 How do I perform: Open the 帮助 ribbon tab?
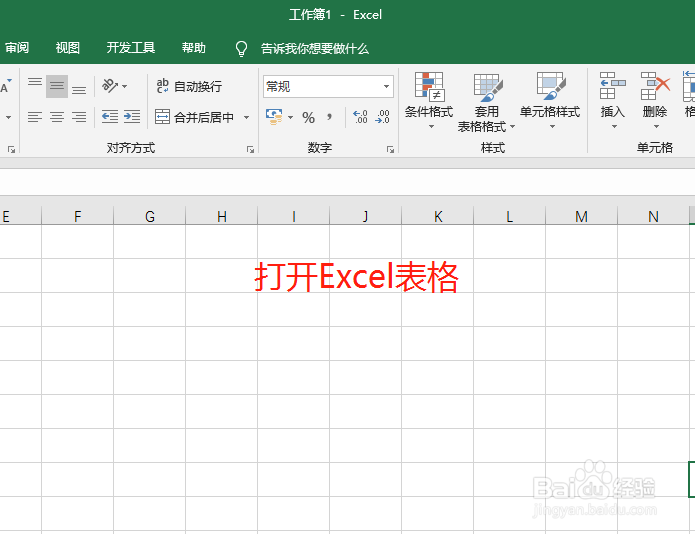[x=194, y=47]
